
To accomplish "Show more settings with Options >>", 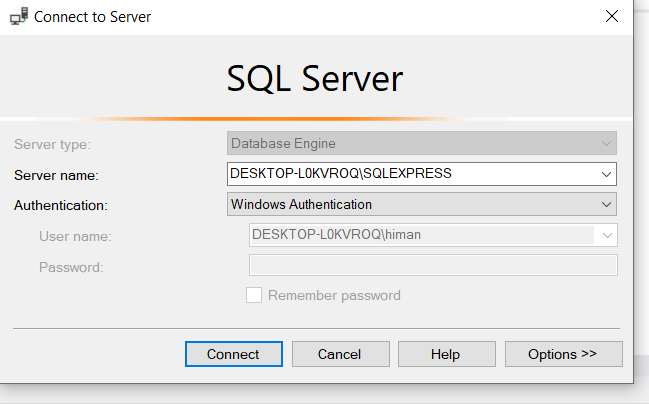I will [563, 354].
